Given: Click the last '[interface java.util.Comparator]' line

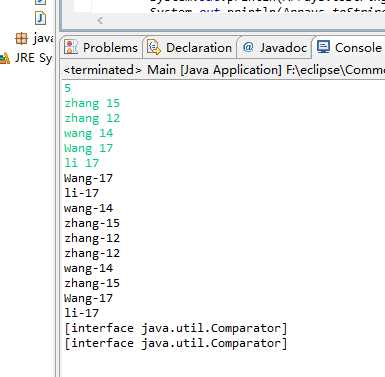Looking at the screenshot, I should pos(176,343).
